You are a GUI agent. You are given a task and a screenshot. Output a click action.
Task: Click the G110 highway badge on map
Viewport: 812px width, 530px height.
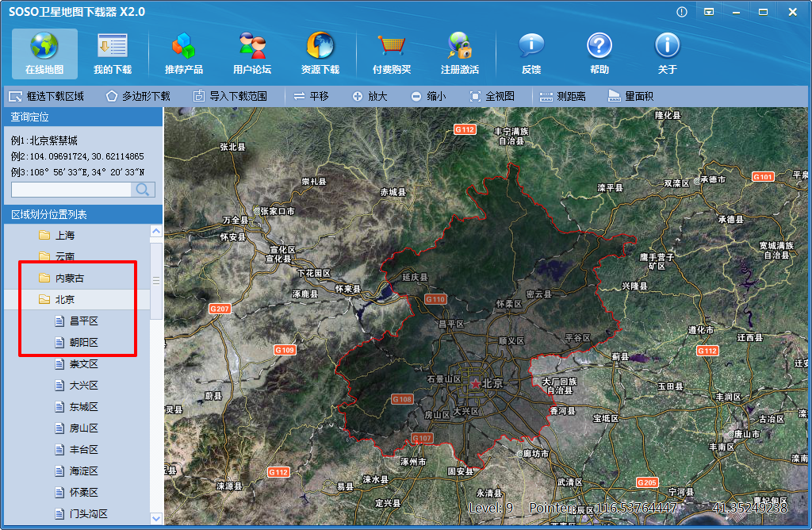[435, 299]
